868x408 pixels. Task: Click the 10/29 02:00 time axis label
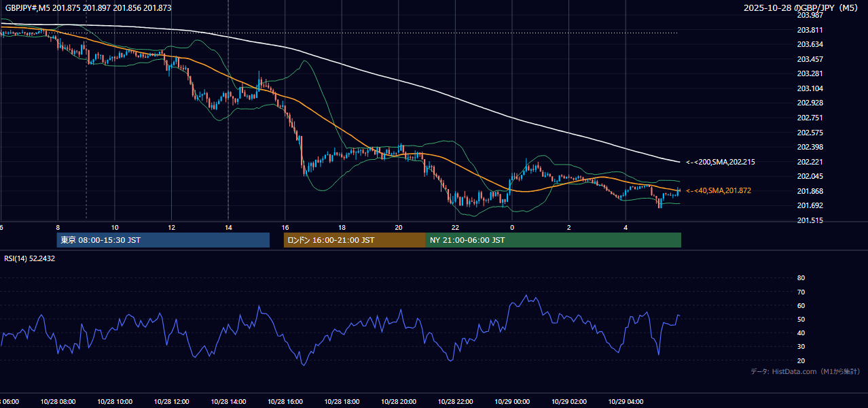pos(569,401)
